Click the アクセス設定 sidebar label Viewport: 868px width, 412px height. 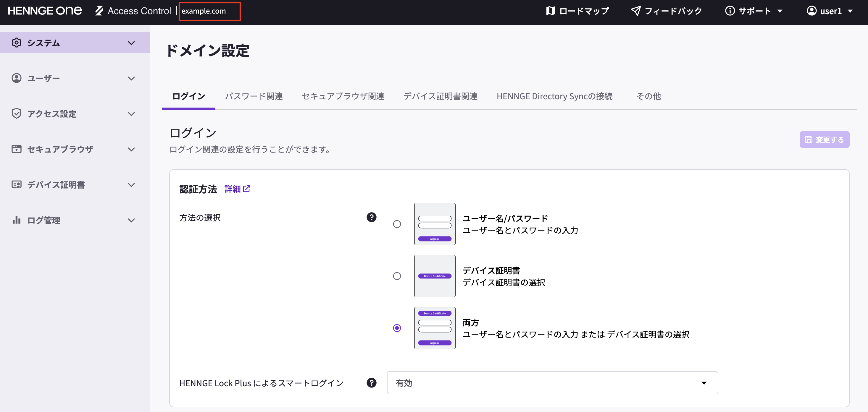(x=52, y=114)
